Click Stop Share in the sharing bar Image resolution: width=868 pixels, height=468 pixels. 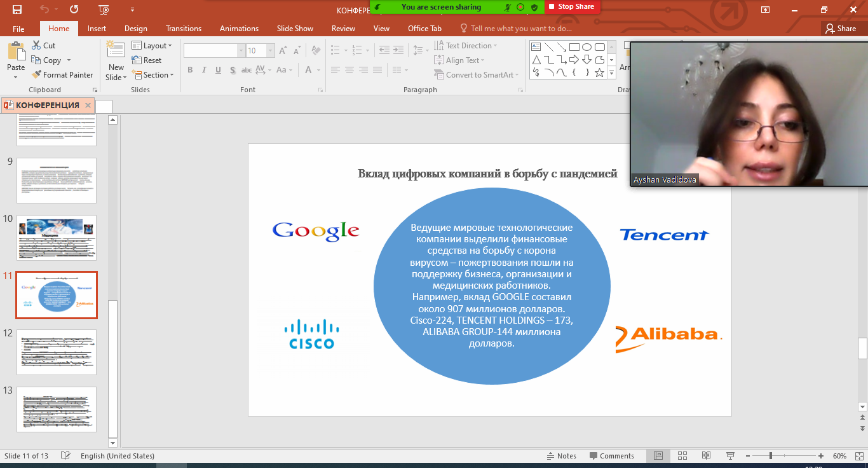coord(572,7)
